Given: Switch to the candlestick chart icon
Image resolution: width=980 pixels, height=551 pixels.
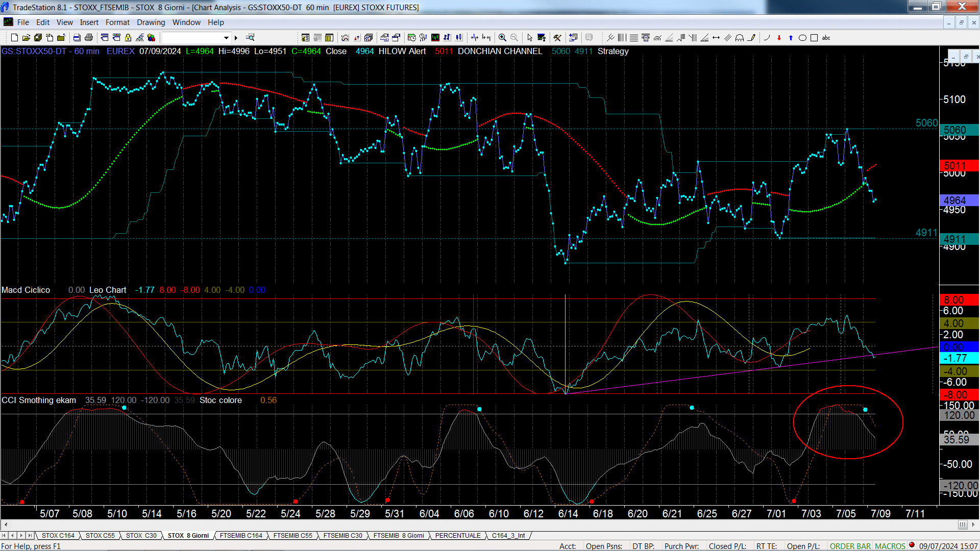Looking at the screenshot, I should point(459,38).
